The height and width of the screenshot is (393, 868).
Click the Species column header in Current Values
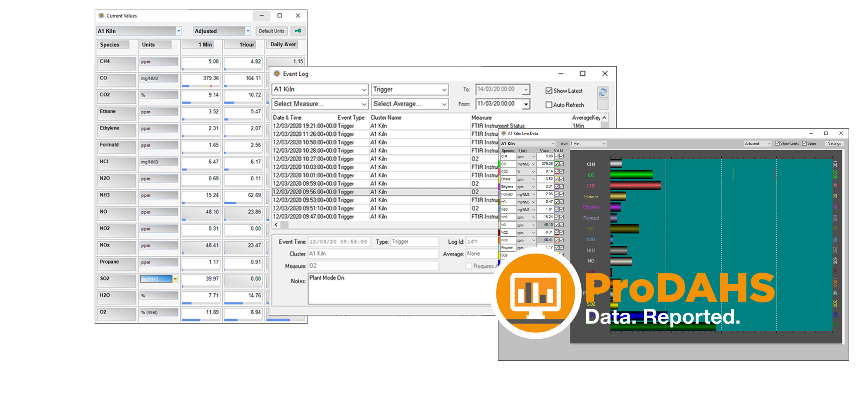click(x=113, y=45)
